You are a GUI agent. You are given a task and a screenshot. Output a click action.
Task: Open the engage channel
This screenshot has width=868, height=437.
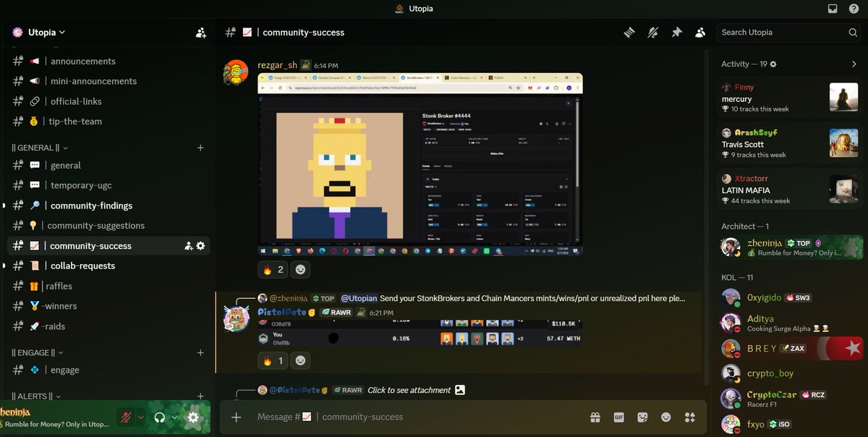click(x=109, y=370)
